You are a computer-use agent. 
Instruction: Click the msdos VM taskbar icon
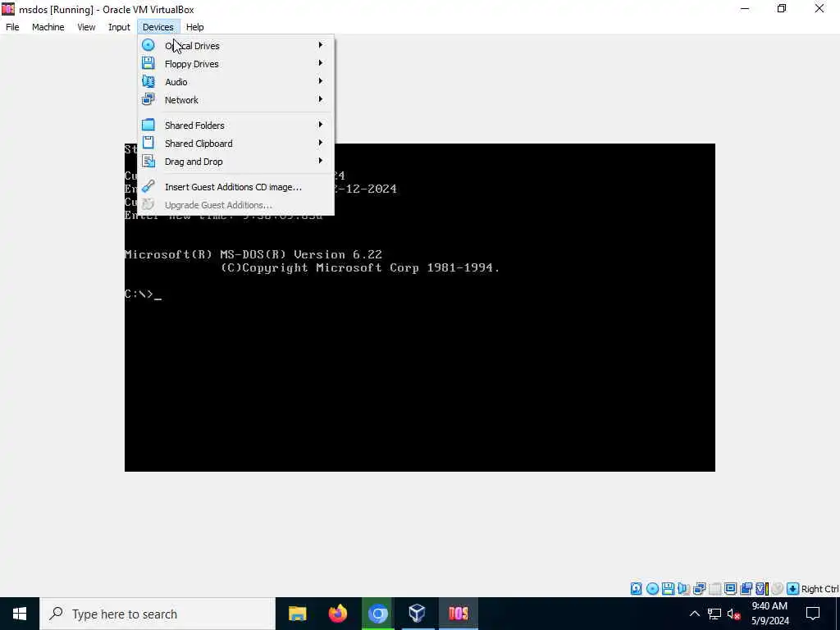458,614
